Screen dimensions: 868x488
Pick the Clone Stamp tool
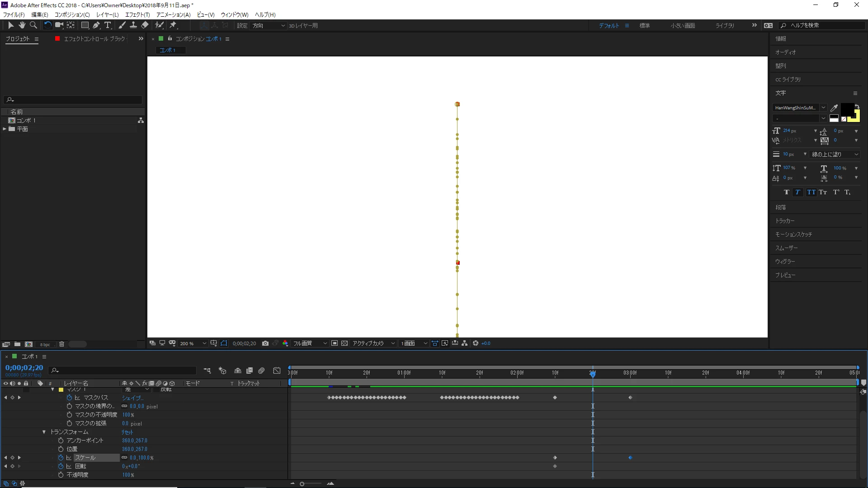(133, 25)
